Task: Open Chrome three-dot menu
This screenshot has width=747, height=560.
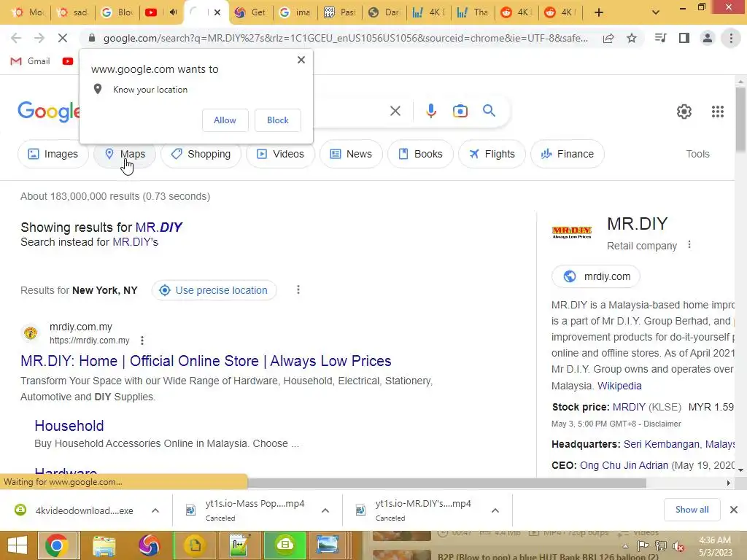Action: tap(731, 38)
